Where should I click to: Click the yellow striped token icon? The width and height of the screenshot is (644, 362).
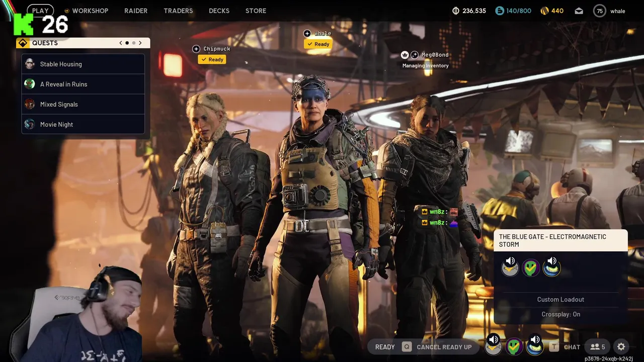544,11
